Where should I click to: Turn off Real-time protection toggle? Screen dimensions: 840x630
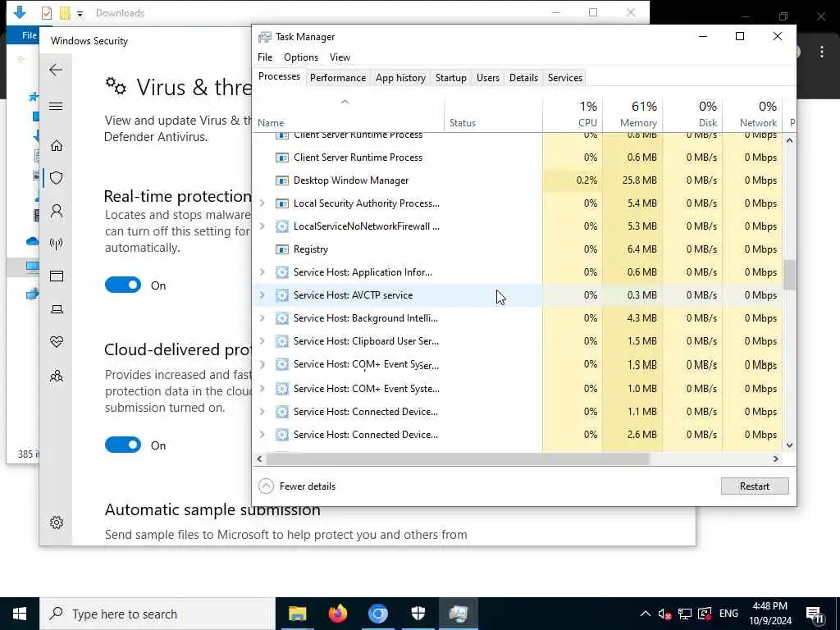click(123, 285)
